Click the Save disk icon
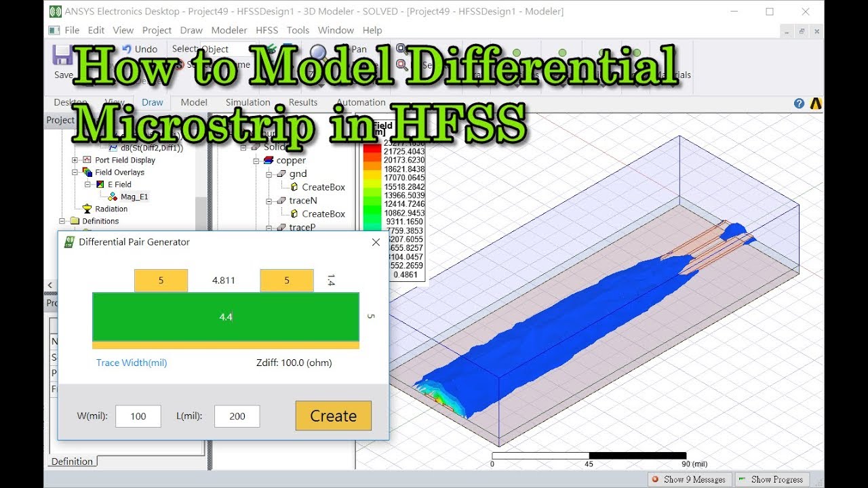This screenshot has width=868, height=488. click(63, 55)
